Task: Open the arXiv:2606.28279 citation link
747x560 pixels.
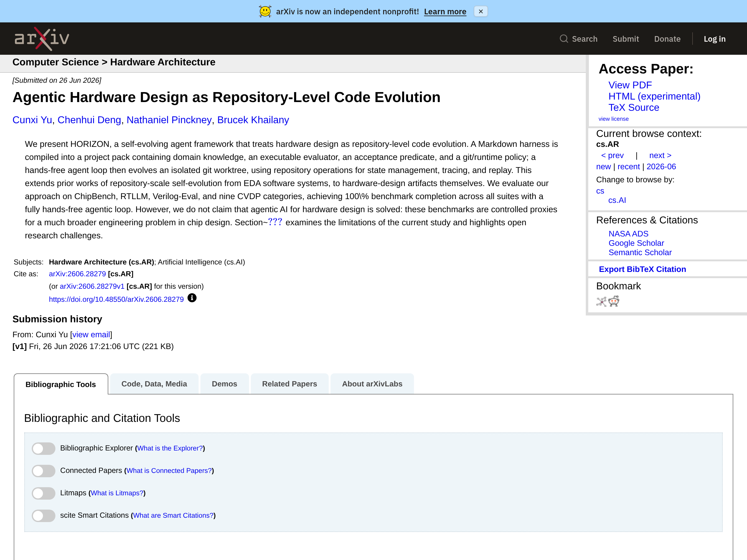Action: [x=77, y=274]
